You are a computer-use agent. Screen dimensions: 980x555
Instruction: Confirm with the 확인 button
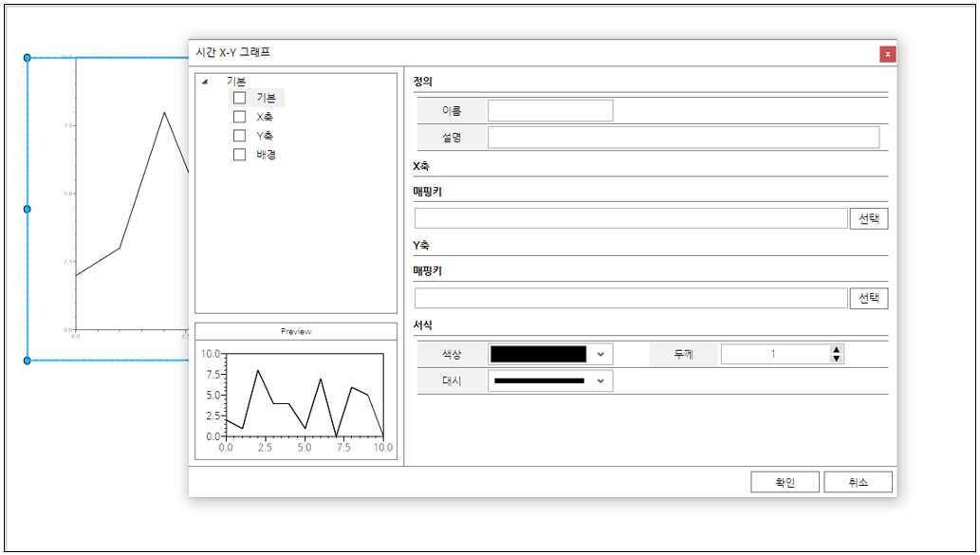pos(785,482)
